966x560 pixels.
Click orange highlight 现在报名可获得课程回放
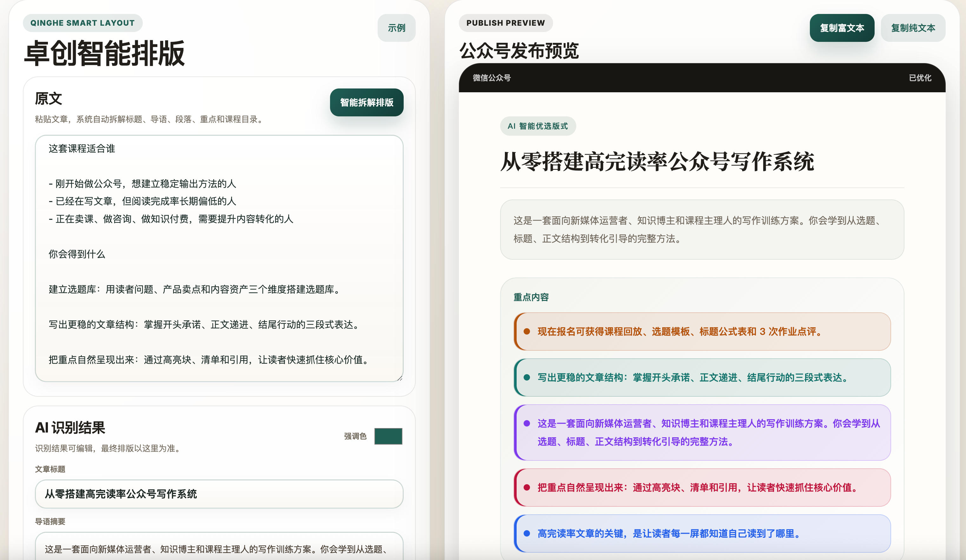click(702, 331)
